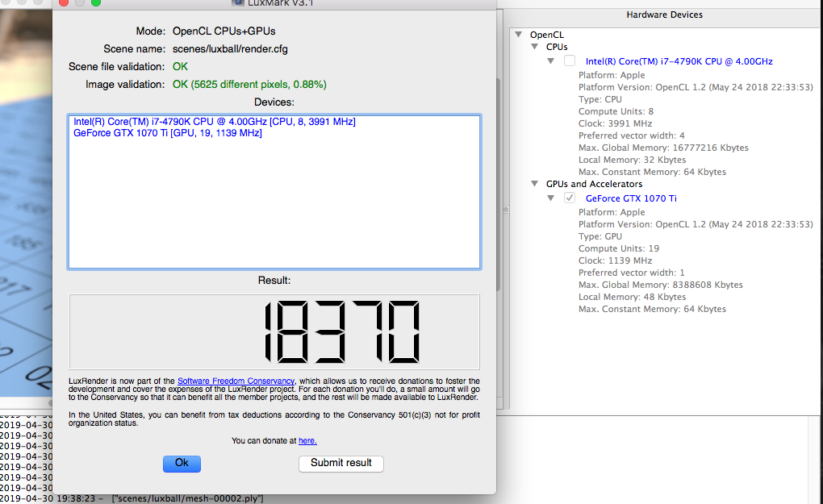The image size is (823, 504).
Task: Click 'Compute Units: 19' row
Action: 619,248
